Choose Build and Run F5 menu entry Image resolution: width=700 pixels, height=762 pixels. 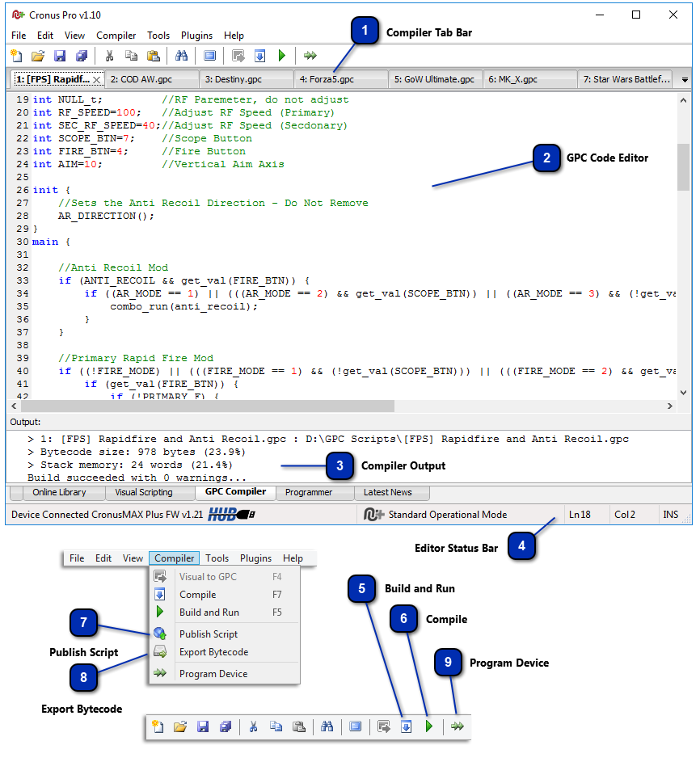(225, 613)
